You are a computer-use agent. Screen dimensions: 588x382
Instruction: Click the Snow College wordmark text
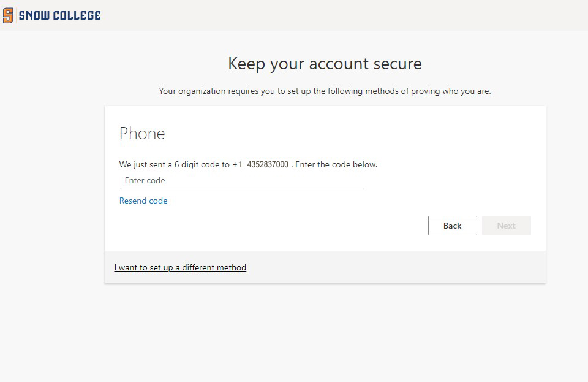coord(59,15)
